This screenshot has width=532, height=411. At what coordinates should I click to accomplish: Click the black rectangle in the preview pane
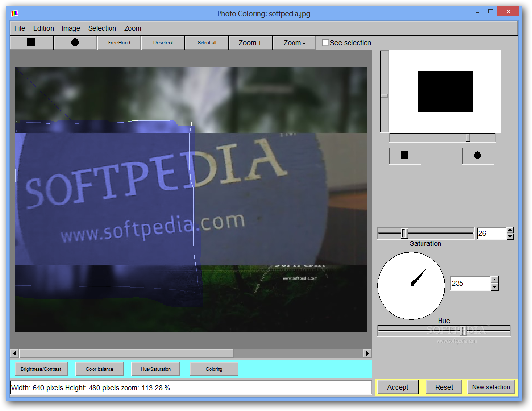coord(445,92)
